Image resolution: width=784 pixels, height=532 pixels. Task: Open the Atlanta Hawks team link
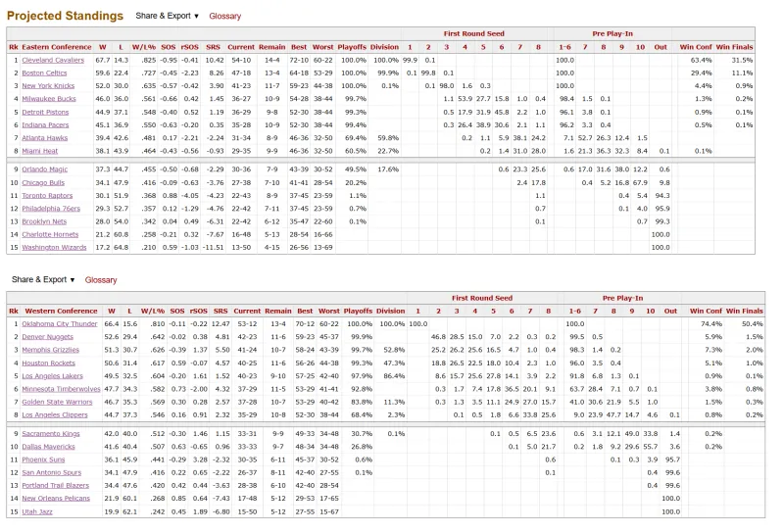pyautogui.click(x=44, y=138)
